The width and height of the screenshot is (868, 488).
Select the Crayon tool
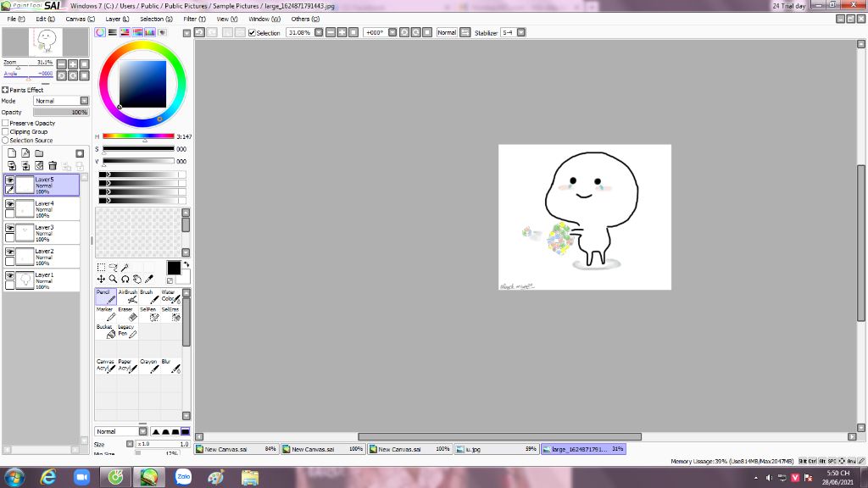click(x=149, y=366)
